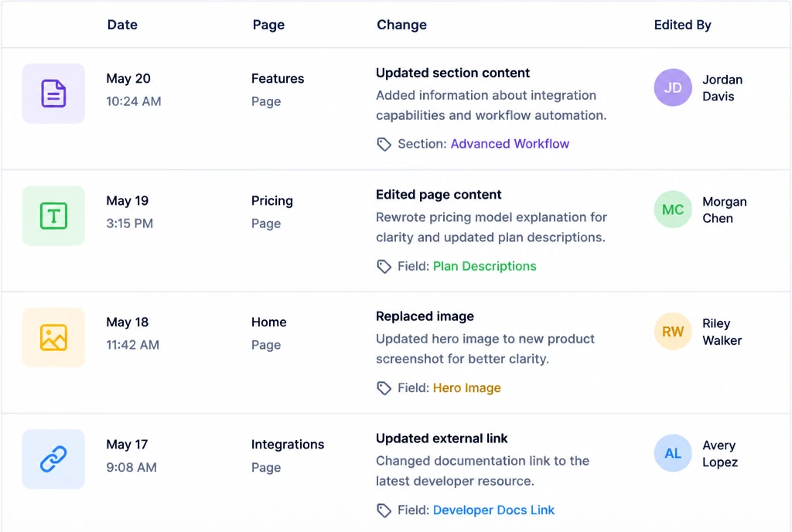This screenshot has width=792, height=532.
Task: Select the 3:15 PM time text
Action: 129,223
